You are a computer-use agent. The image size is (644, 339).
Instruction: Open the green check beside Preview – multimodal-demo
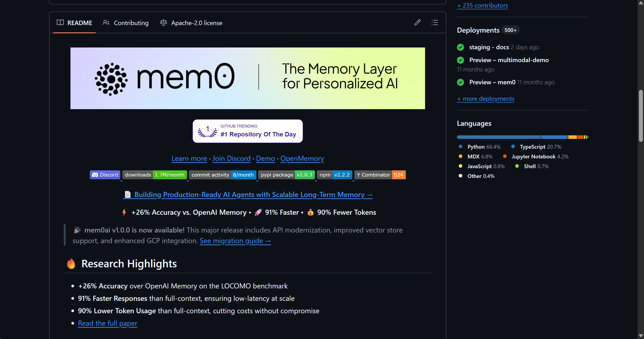[461, 60]
